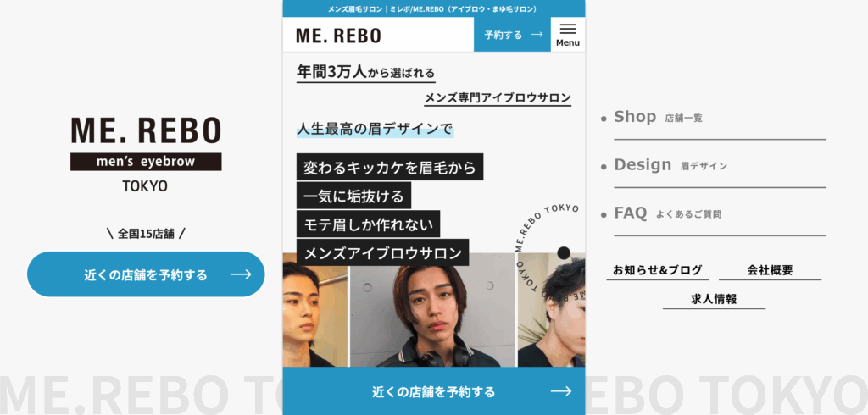
Task: Click the ME. REBO men's eyebrow TOKYO logo
Action: (x=146, y=154)
